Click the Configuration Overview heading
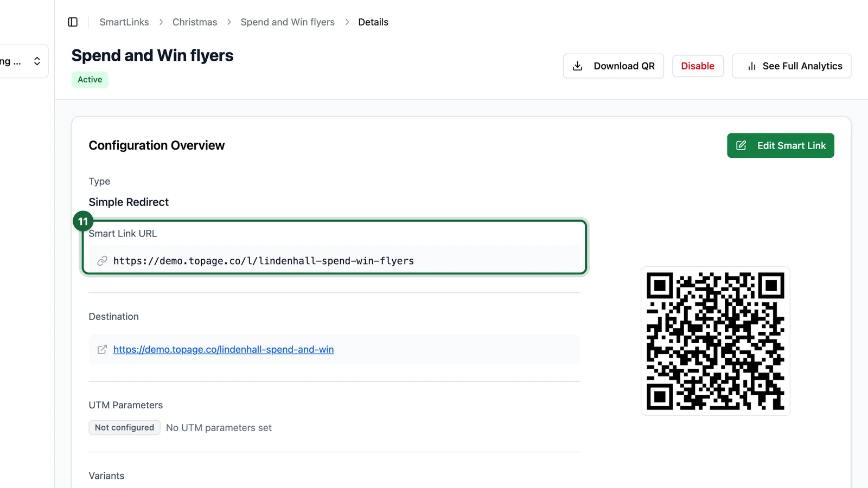Screen dimensions: 868x488 [x=156, y=145]
